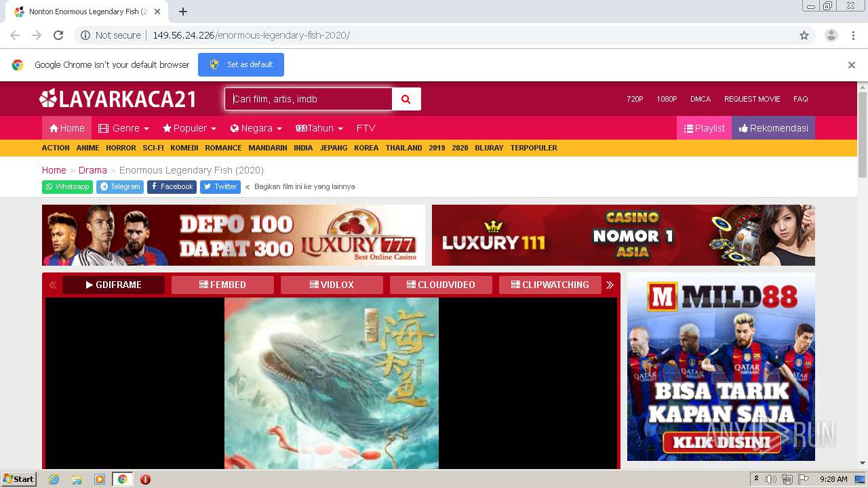Viewport: 868px width, 488px height.
Task: Click the search magnifier button
Action: (406, 99)
